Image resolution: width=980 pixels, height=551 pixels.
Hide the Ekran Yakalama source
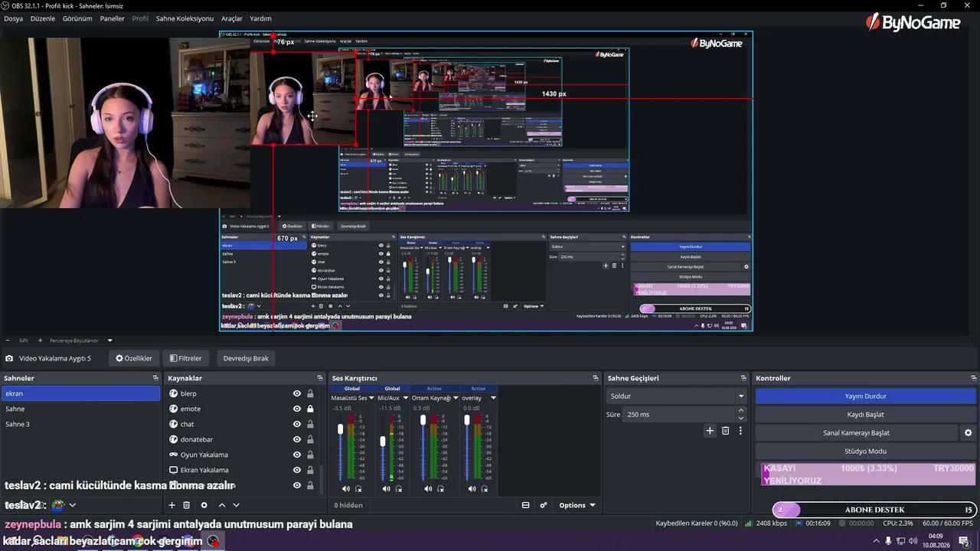297,470
